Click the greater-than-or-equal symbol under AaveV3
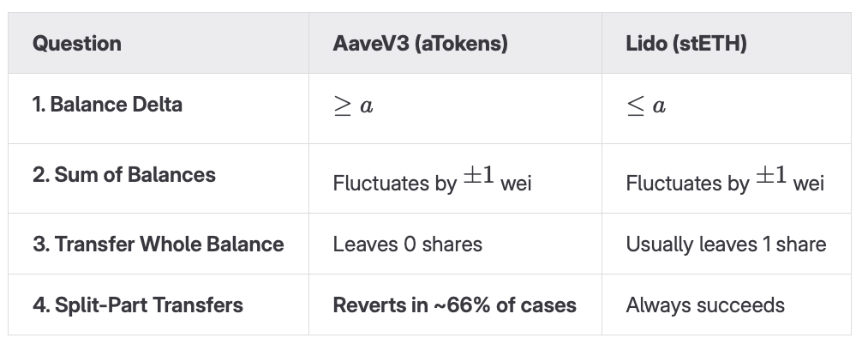 [x=342, y=106]
